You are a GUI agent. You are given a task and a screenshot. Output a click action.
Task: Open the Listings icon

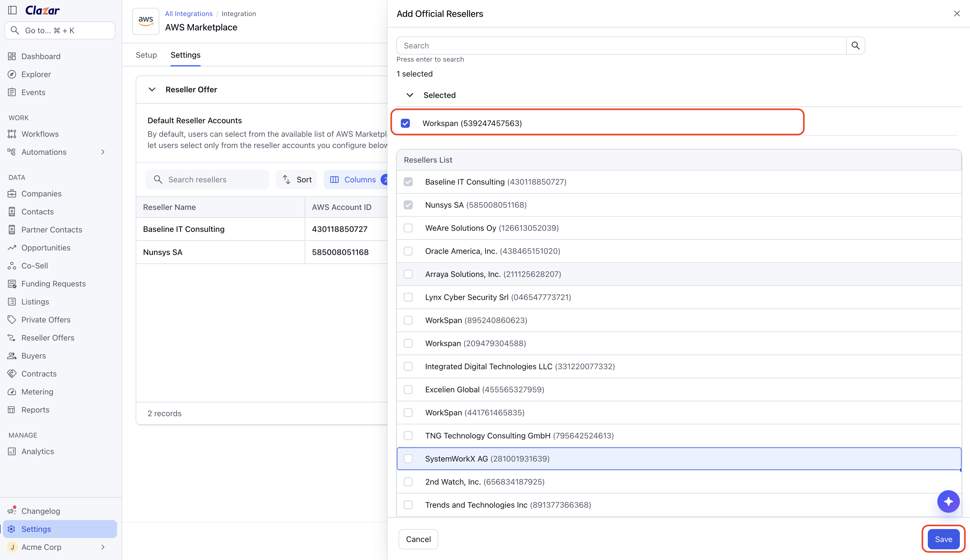point(12,302)
